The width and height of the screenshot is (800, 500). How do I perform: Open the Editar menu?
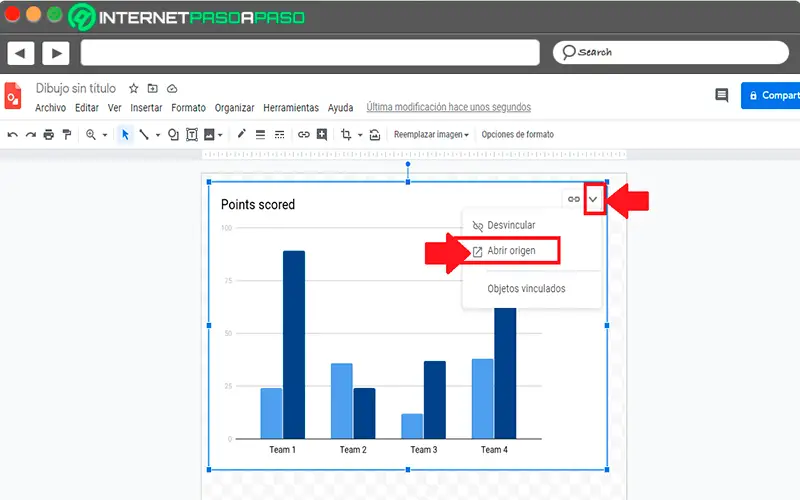click(87, 108)
